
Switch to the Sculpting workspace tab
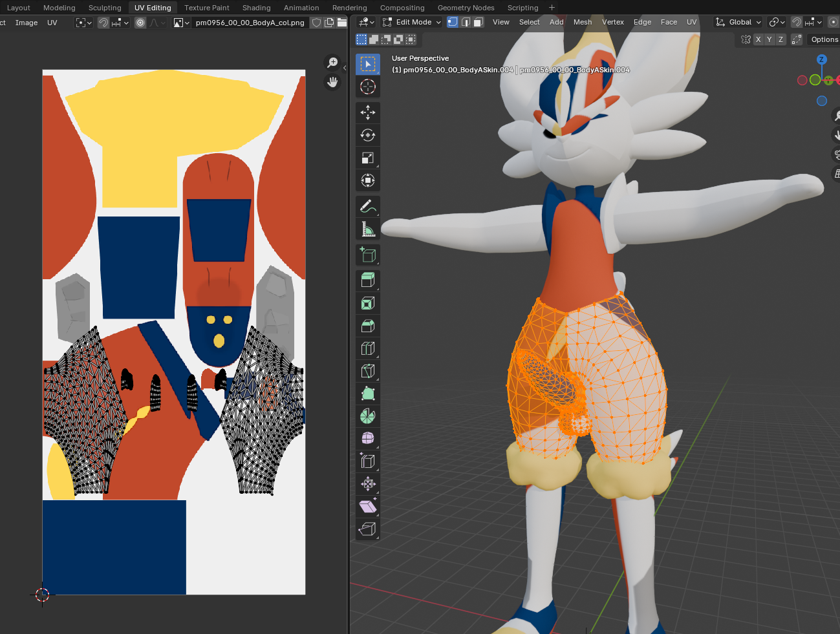(x=105, y=8)
